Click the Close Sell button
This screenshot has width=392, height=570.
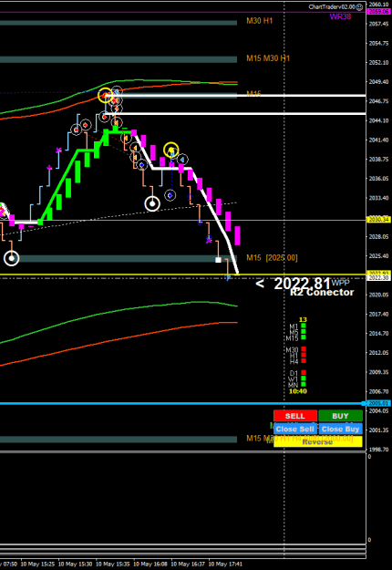295,429
